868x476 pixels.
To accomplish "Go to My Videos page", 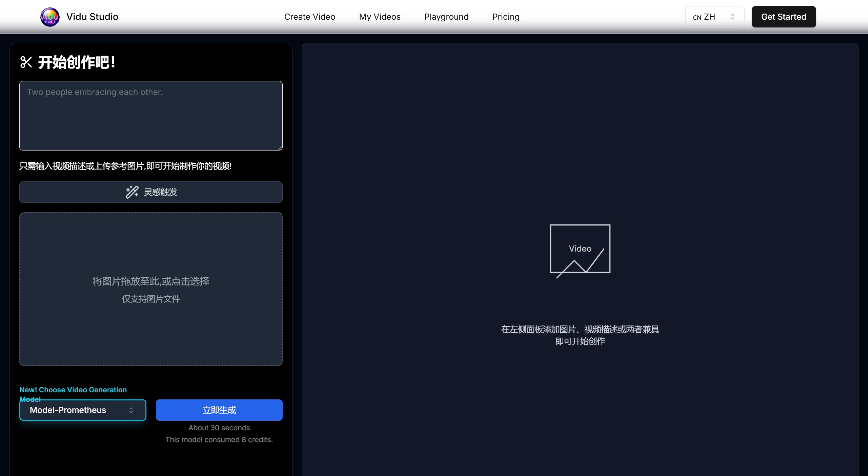I will point(380,17).
